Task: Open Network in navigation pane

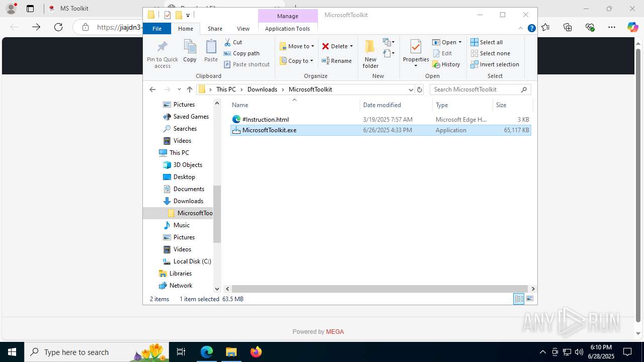Action: (181, 286)
